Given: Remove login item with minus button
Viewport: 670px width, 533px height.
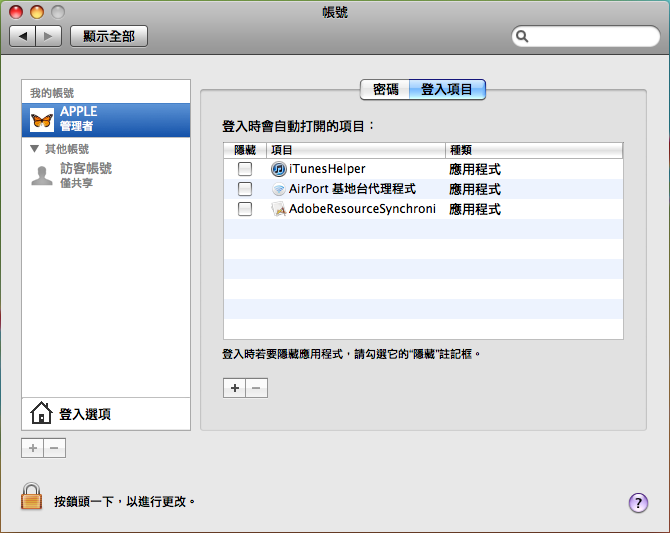Looking at the screenshot, I should point(256,388).
